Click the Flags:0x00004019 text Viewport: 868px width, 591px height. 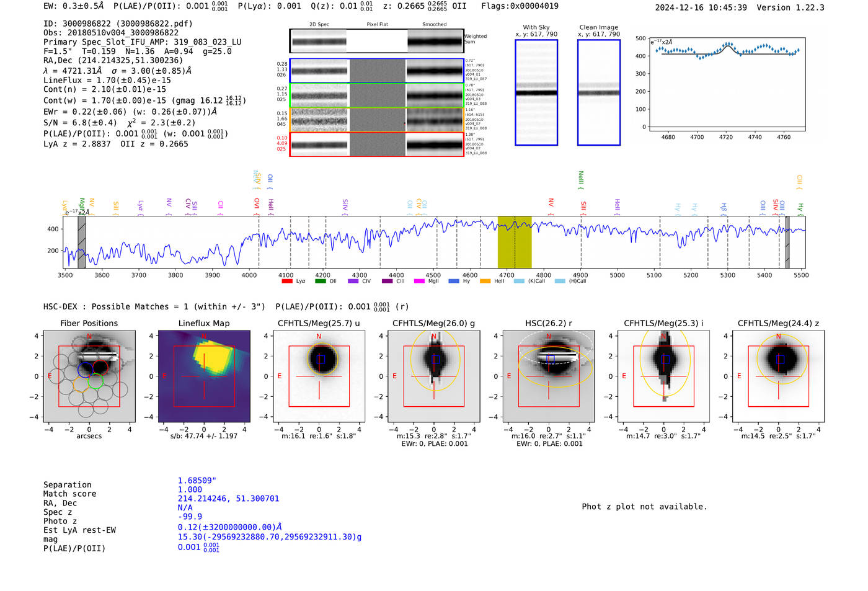point(520,6)
